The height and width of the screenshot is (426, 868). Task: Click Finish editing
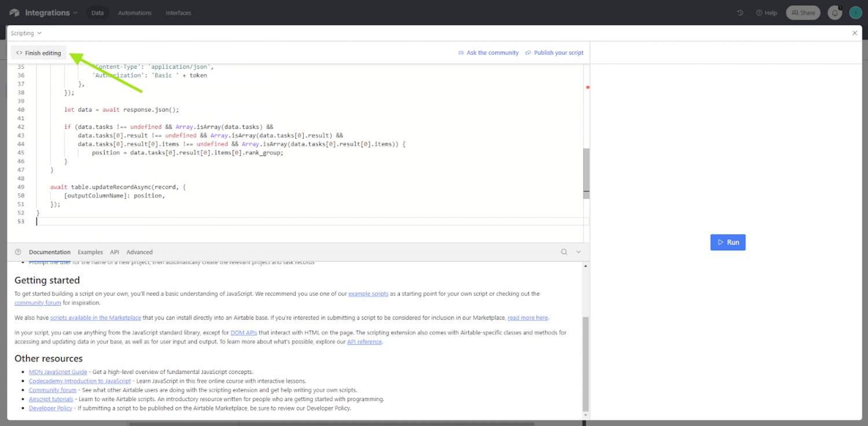(38, 53)
